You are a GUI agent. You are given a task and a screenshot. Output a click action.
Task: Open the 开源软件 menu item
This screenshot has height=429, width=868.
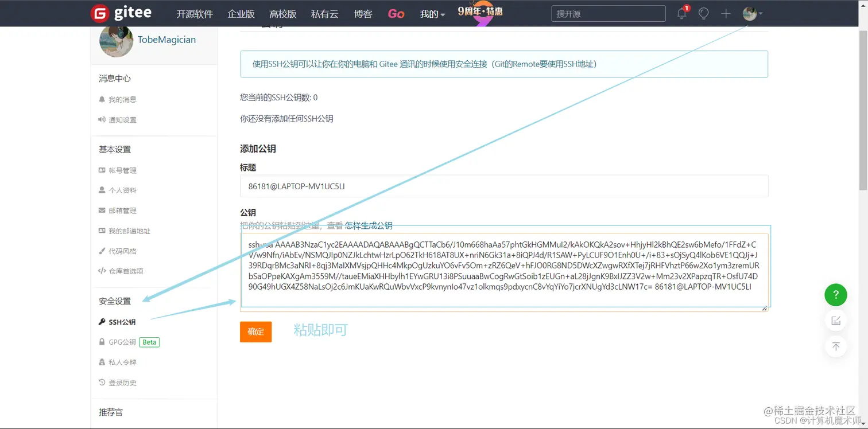pos(194,13)
